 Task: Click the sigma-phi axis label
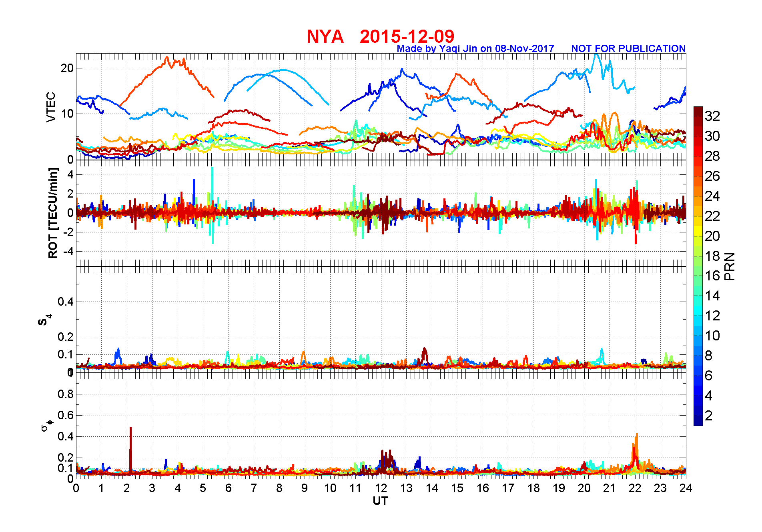coord(46,425)
